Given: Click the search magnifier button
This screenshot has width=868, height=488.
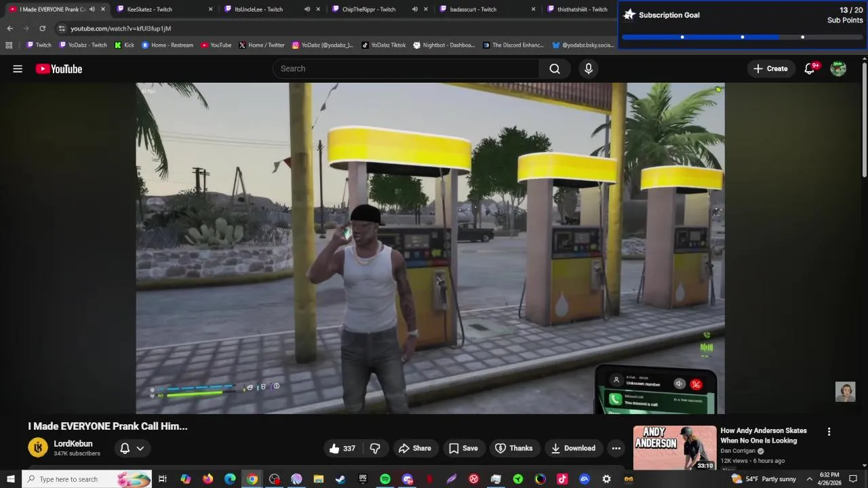Looking at the screenshot, I should click(x=555, y=68).
